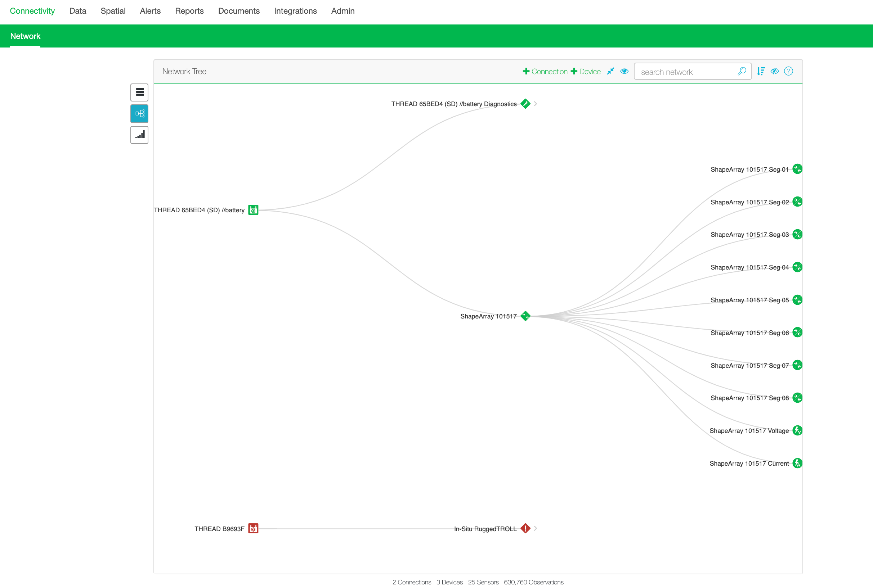The image size is (873, 588).
Task: Click the Seg 06 sensor icon
Action: [797, 333]
